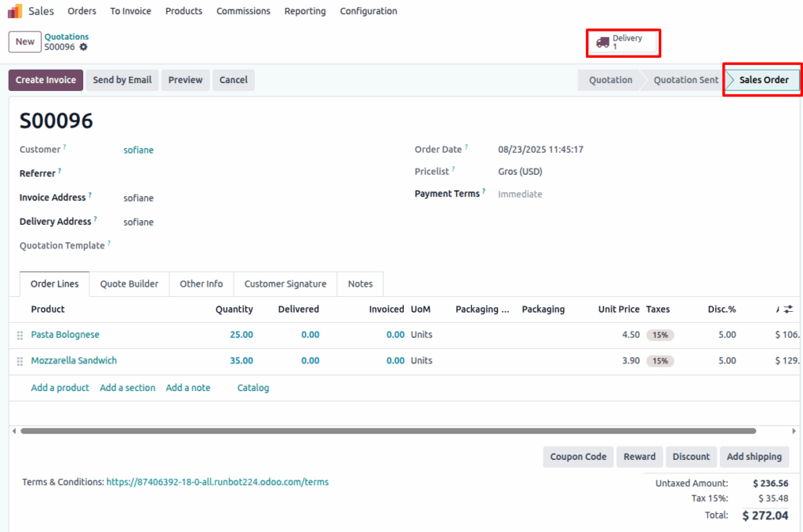Open the Delivery Address field showing sofiane
The height and width of the screenshot is (532, 803).
tap(138, 222)
